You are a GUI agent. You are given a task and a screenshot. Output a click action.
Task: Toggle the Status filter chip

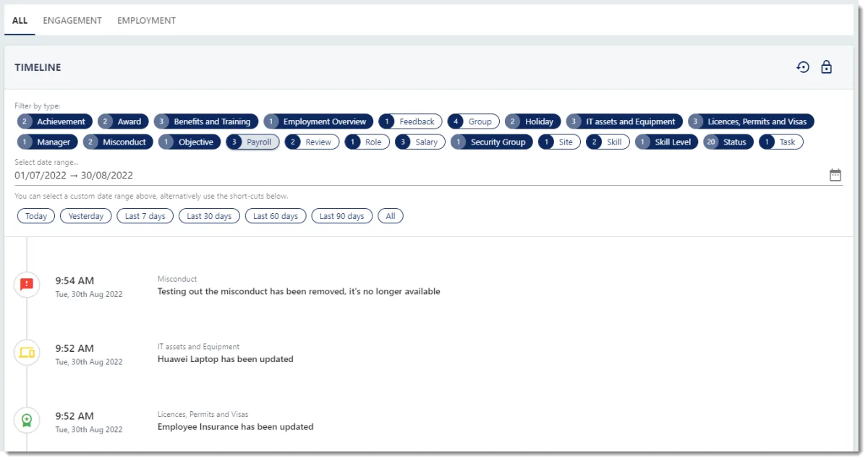click(x=728, y=142)
